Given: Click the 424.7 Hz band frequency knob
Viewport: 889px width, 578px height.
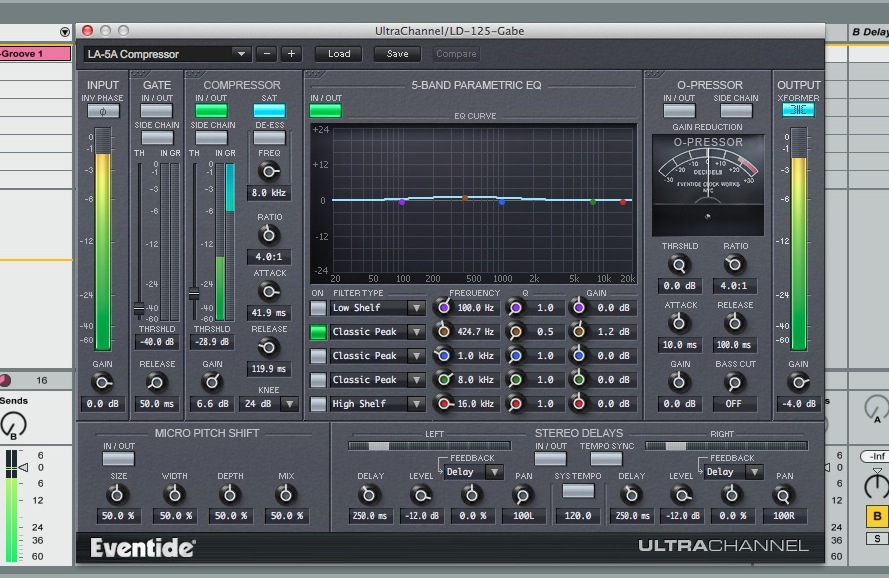Looking at the screenshot, I should tap(443, 331).
